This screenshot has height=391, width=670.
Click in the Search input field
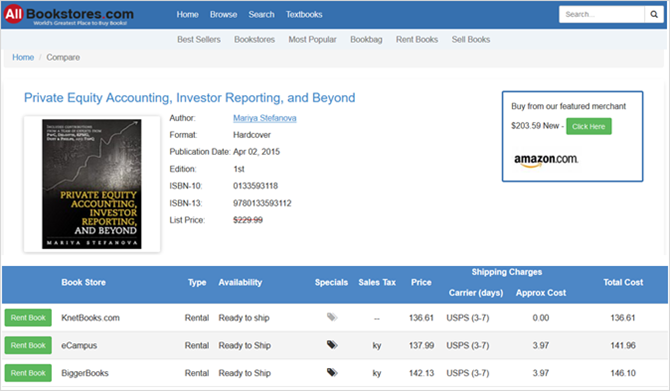[602, 15]
